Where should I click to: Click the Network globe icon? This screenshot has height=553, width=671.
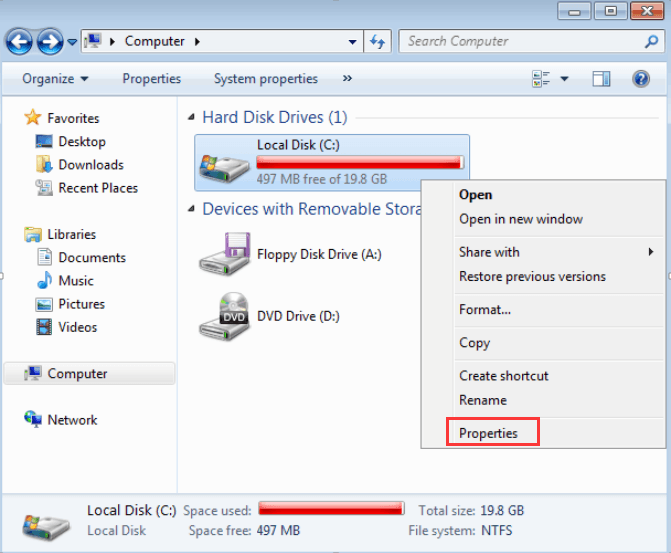(x=33, y=419)
